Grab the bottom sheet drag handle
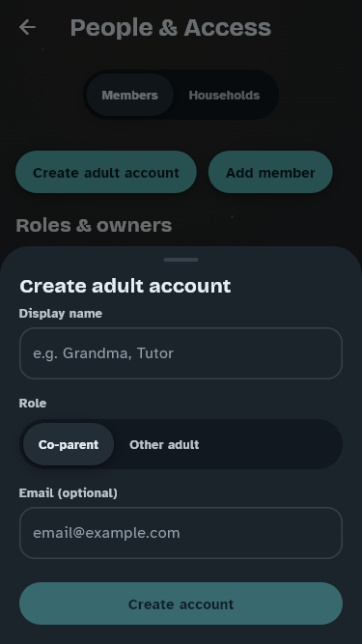The height and width of the screenshot is (644, 362). (x=181, y=260)
